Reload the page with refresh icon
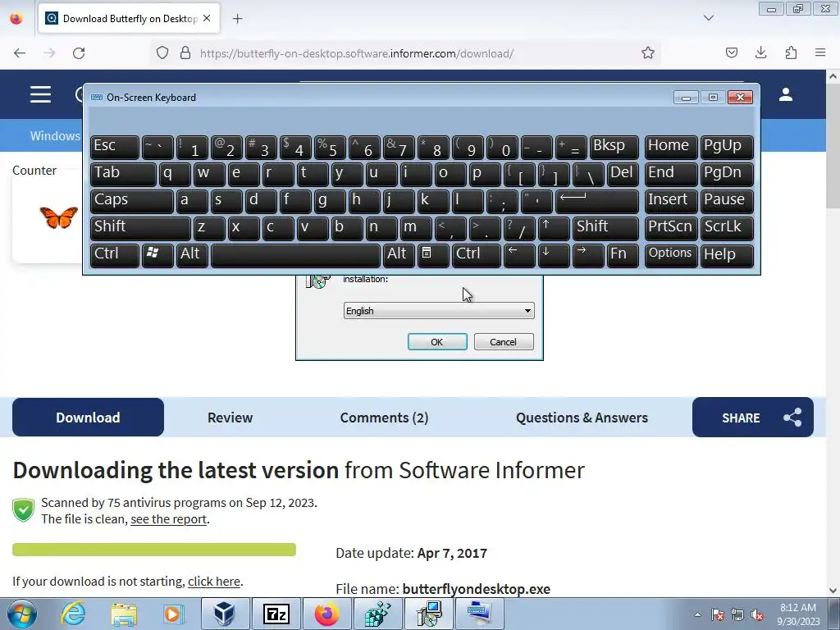This screenshot has width=840, height=630. pyautogui.click(x=79, y=53)
